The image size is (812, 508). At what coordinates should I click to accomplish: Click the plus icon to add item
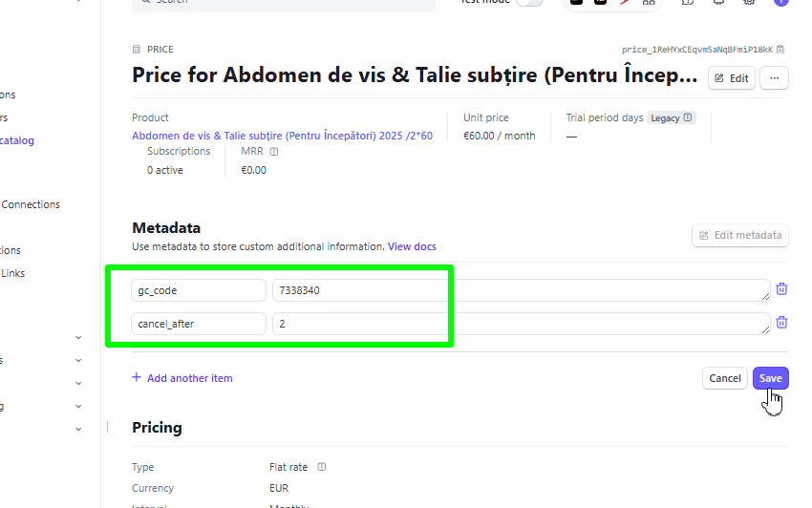coord(137,377)
